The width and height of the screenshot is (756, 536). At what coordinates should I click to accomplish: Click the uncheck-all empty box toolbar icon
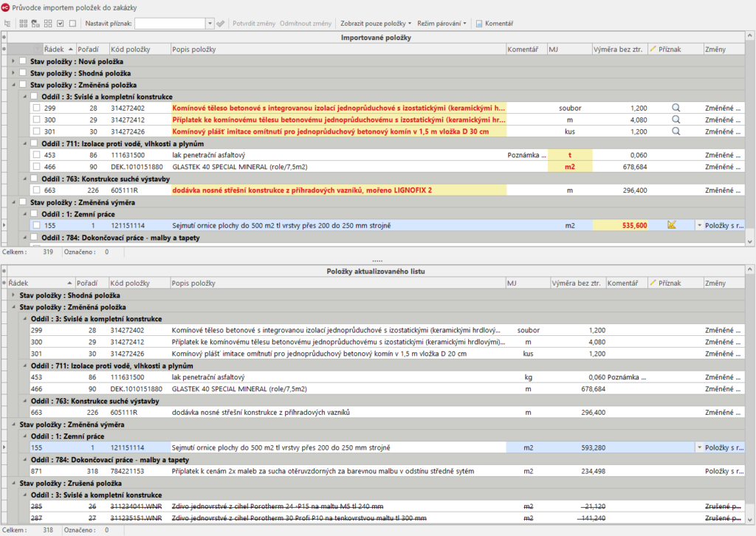coord(72,24)
